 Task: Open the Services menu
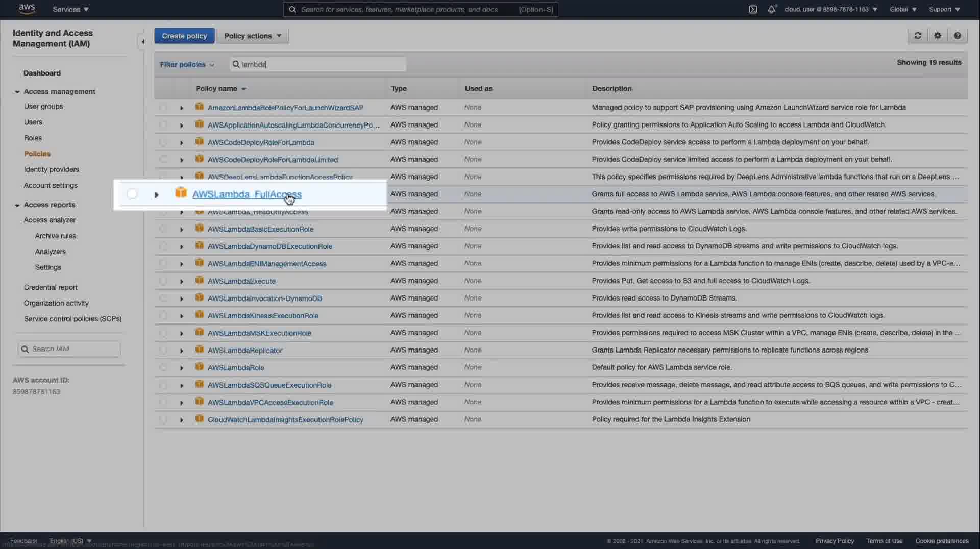pos(70,9)
